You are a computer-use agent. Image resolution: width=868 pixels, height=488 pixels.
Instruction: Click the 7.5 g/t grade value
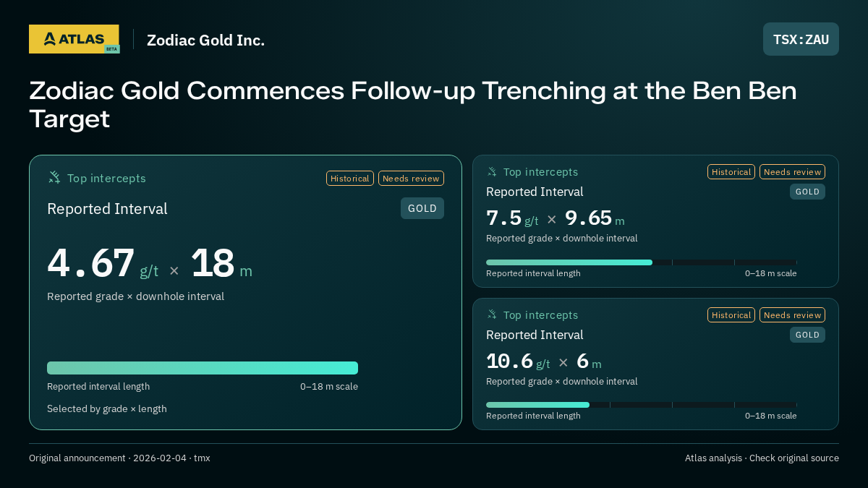tap(512, 218)
